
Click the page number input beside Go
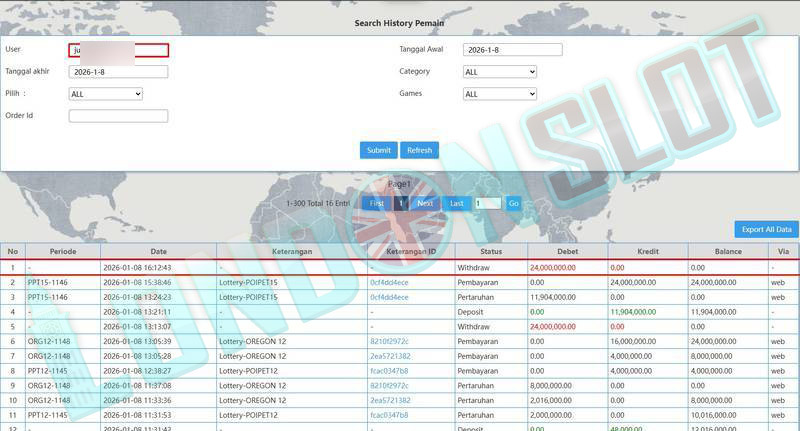pyautogui.click(x=487, y=203)
